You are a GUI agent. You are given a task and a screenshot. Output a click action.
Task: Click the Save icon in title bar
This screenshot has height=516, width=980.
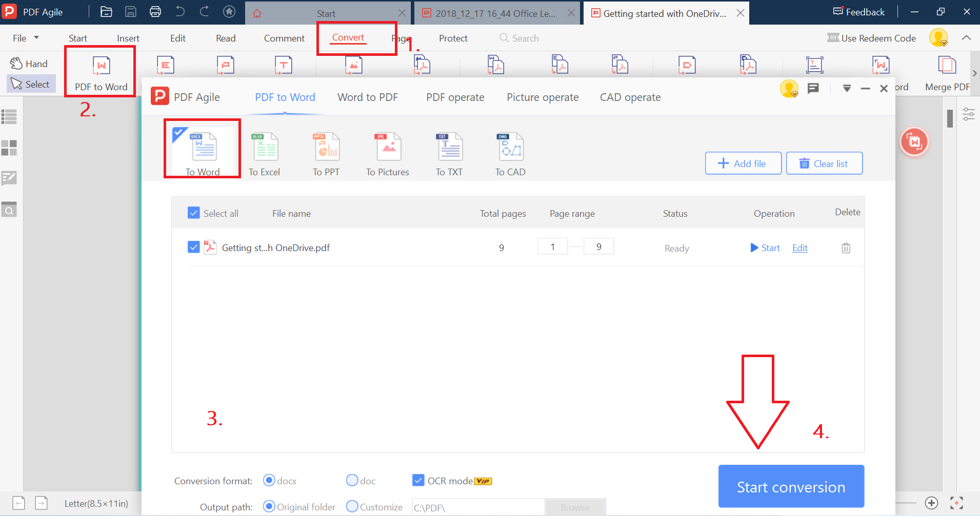click(131, 12)
